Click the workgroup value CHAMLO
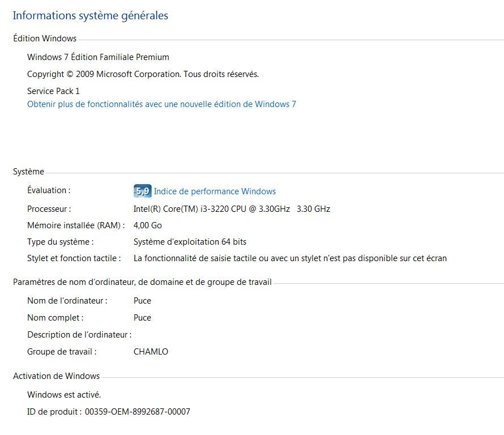 point(151,352)
